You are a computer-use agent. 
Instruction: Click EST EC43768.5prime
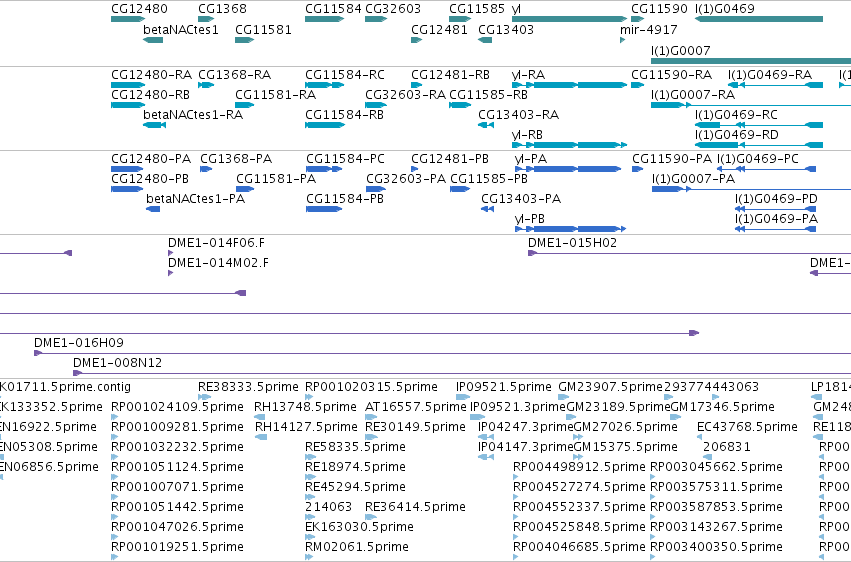point(747,427)
